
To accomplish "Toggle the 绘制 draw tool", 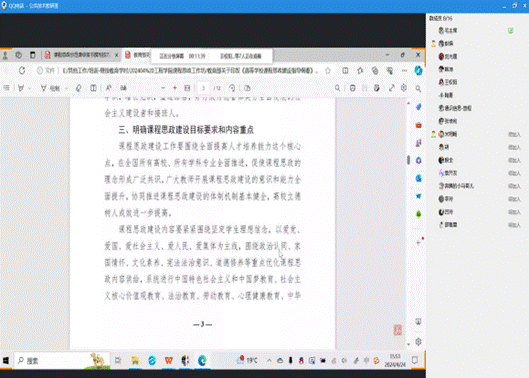I will click(x=50, y=88).
